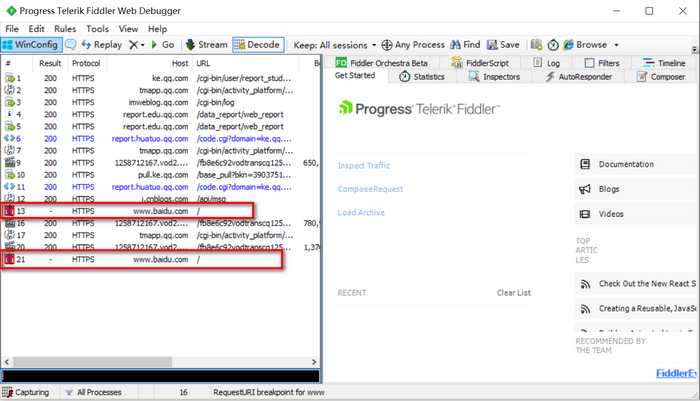
Task: Click the session list horizontal scrollbar
Action: [x=92, y=361]
